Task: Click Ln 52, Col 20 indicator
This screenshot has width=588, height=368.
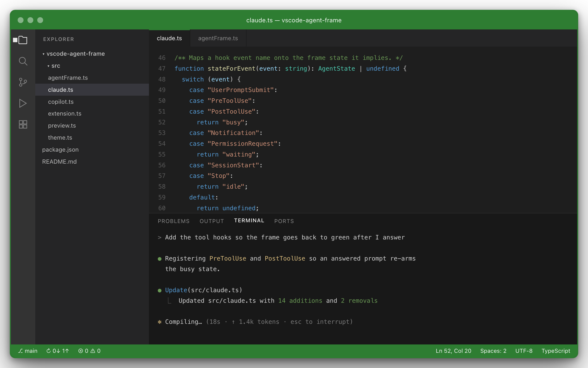Action: point(453,351)
